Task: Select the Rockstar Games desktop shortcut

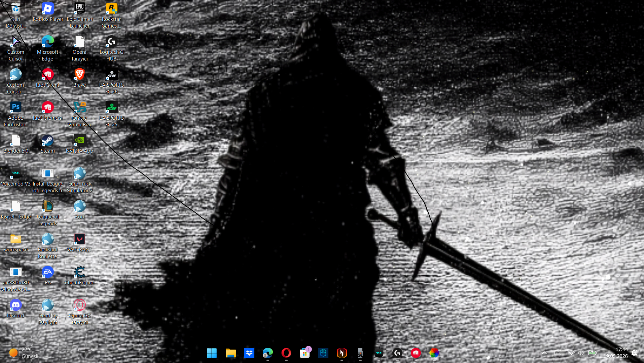Action: (x=111, y=15)
